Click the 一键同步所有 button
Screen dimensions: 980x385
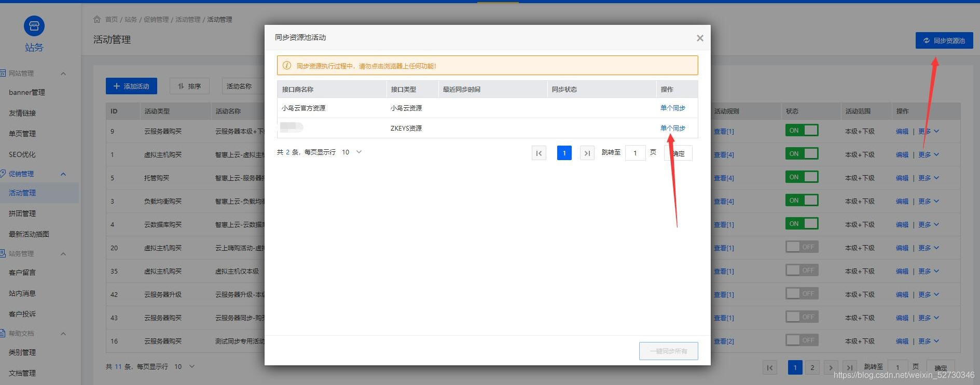click(669, 351)
